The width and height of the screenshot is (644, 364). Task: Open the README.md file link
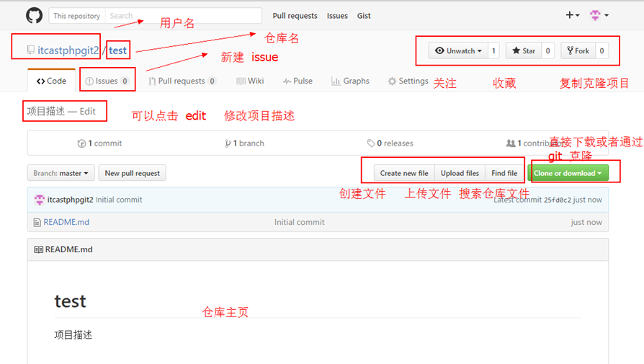[x=66, y=222]
